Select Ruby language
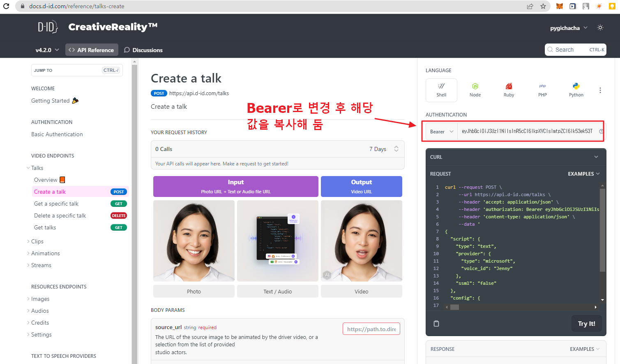The height and width of the screenshot is (364, 620). (509, 90)
